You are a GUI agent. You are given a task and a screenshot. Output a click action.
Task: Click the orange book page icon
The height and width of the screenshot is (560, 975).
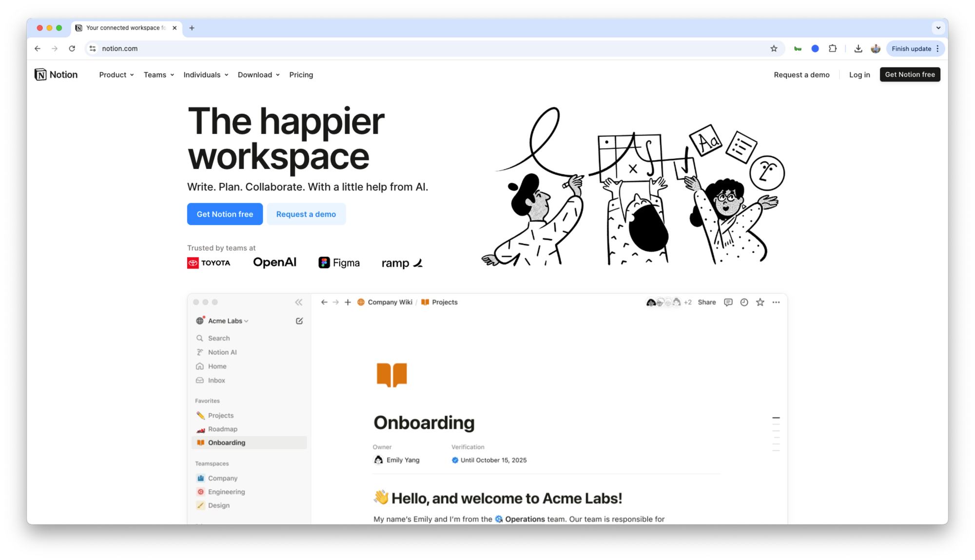pos(391,375)
